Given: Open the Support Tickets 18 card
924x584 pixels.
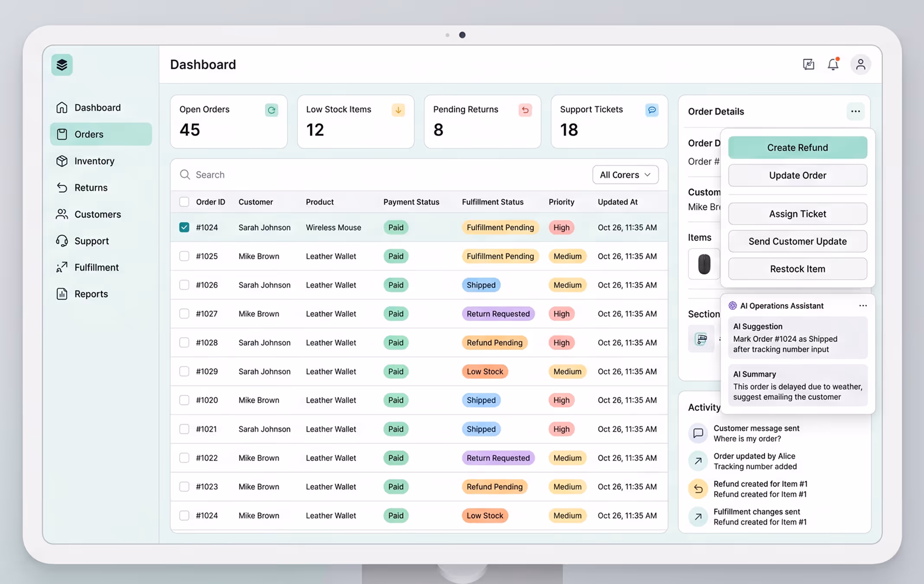Looking at the screenshot, I should 609,122.
